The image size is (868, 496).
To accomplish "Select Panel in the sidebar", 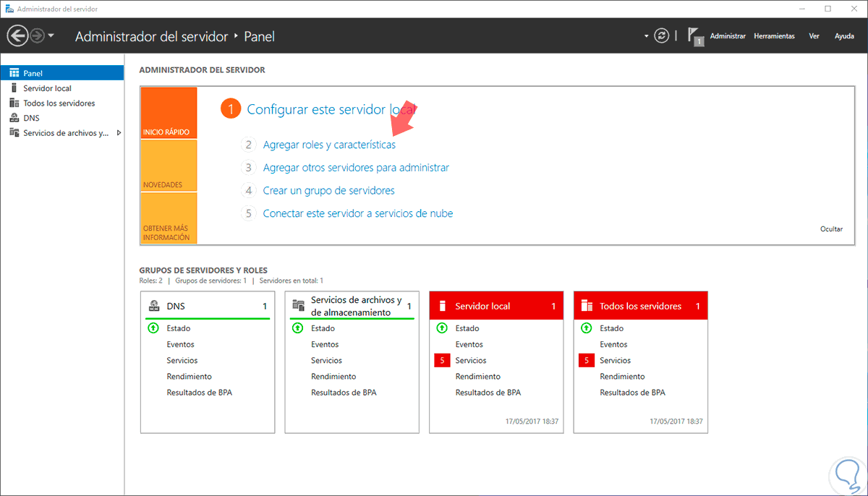I will (x=62, y=73).
